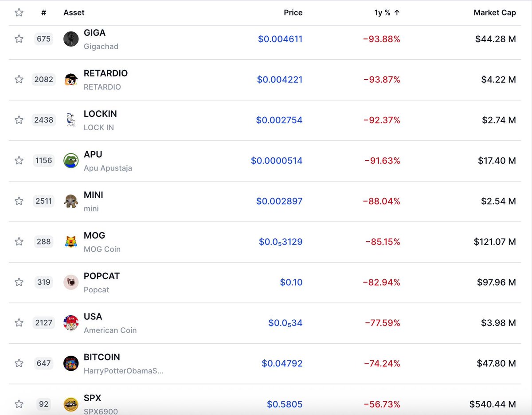Viewport: 532px width, 415px height.
Task: Sort by the Asset column header
Action: tap(74, 13)
